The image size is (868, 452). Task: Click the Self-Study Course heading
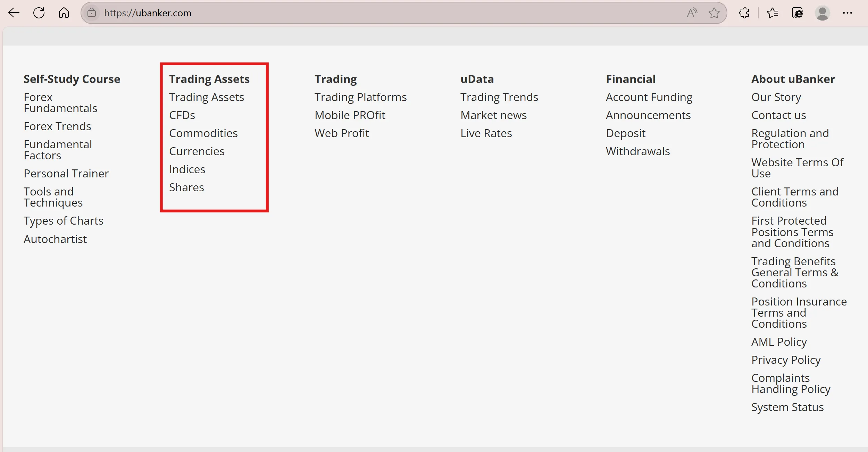[72, 79]
